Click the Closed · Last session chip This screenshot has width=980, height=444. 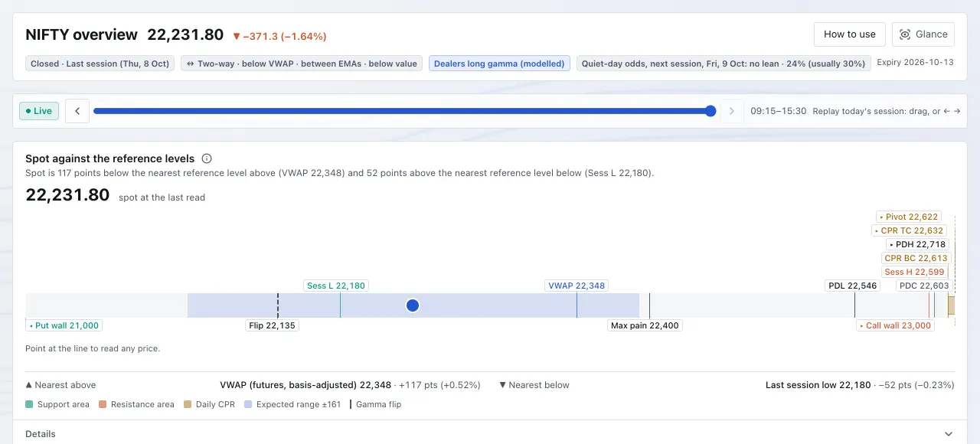(100, 64)
